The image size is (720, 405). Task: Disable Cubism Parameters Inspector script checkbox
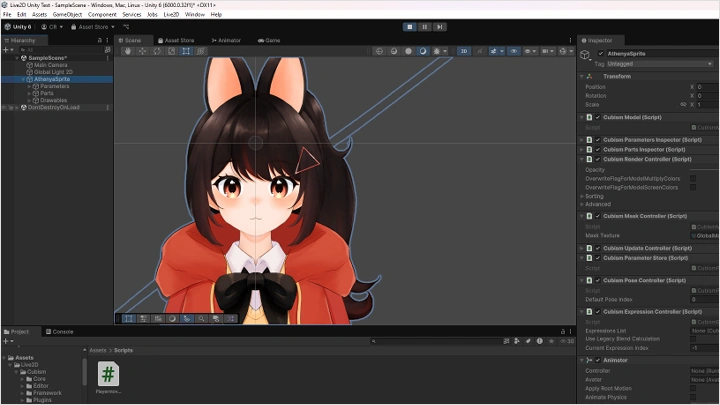(x=598, y=140)
